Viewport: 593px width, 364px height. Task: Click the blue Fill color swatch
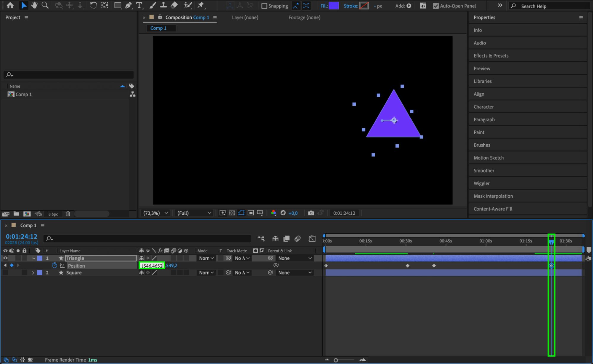point(334,6)
